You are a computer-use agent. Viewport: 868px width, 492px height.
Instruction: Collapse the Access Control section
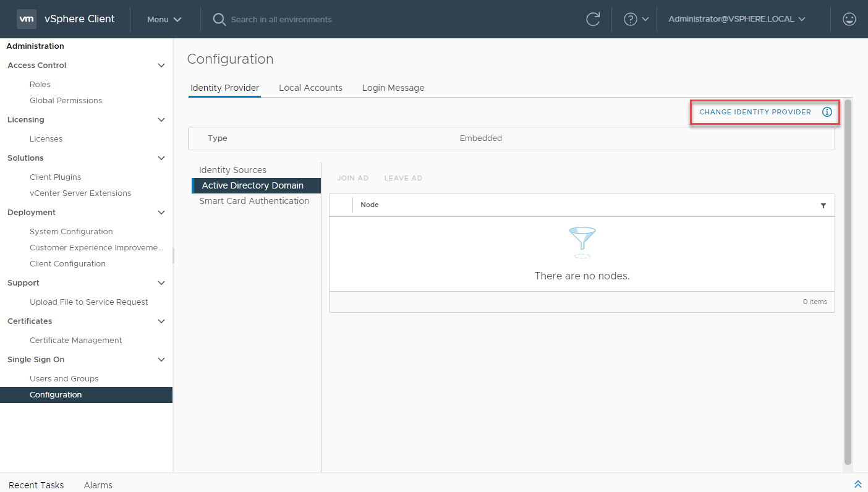pyautogui.click(x=161, y=66)
